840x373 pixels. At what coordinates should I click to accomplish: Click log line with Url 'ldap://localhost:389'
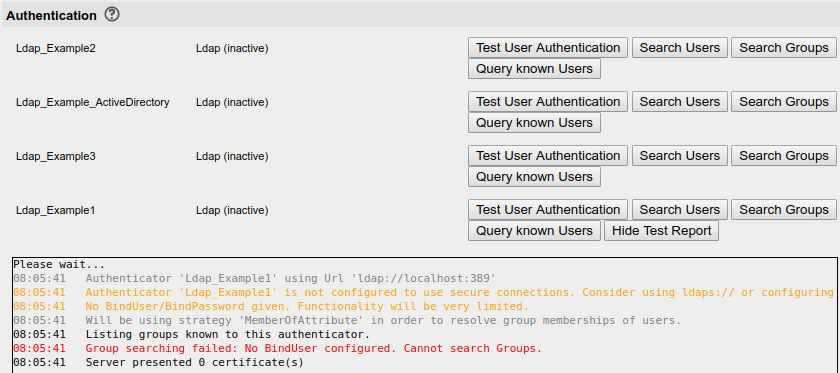point(255,278)
